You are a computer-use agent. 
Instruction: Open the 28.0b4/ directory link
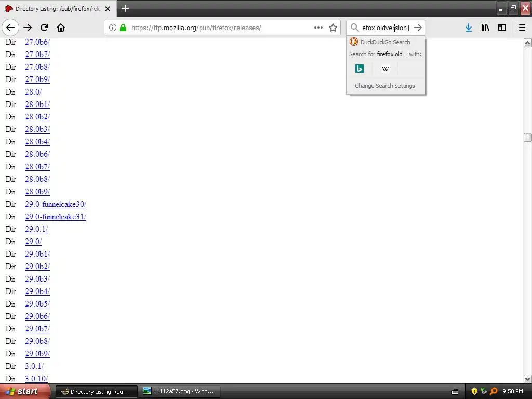tap(37, 142)
